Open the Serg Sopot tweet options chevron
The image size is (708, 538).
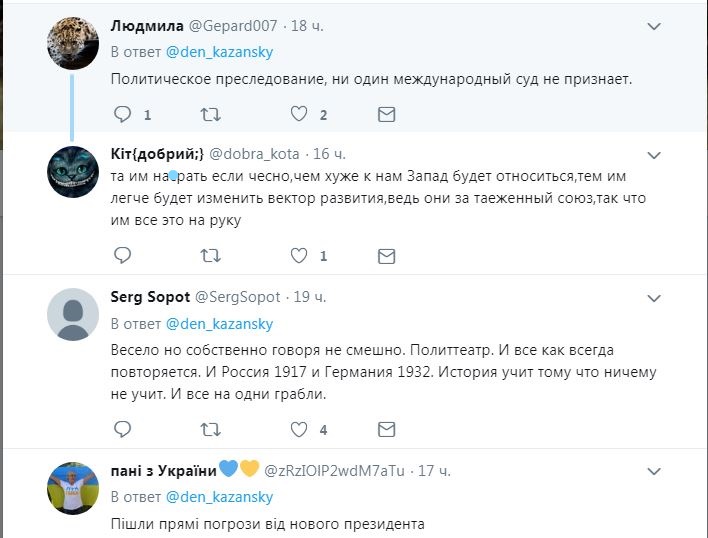[x=654, y=298]
